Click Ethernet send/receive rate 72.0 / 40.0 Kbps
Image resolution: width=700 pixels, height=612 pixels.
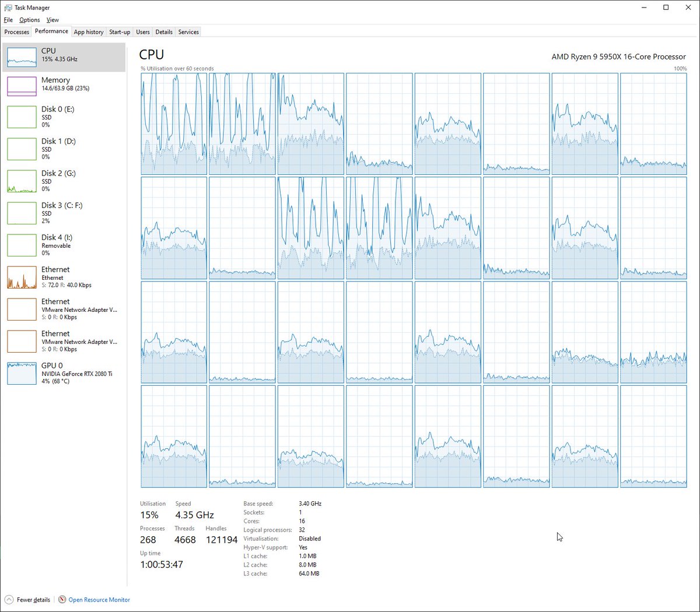[x=66, y=285]
